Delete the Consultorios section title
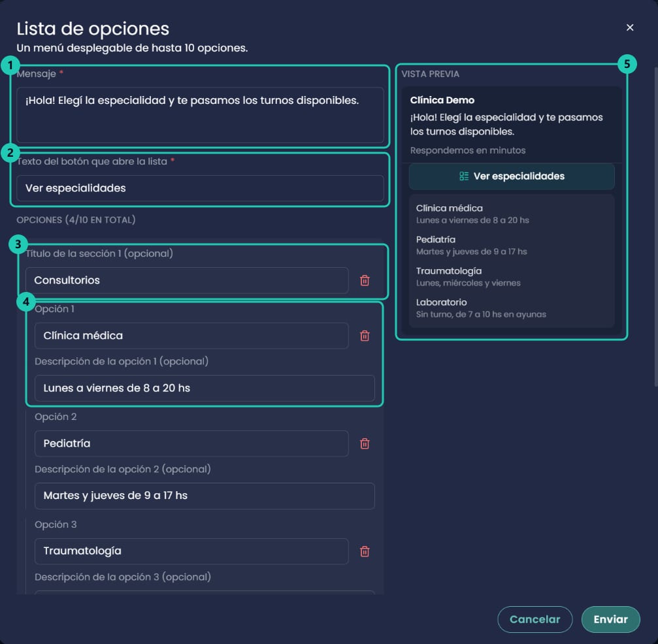Image resolution: width=658 pixels, height=644 pixels. (x=365, y=280)
